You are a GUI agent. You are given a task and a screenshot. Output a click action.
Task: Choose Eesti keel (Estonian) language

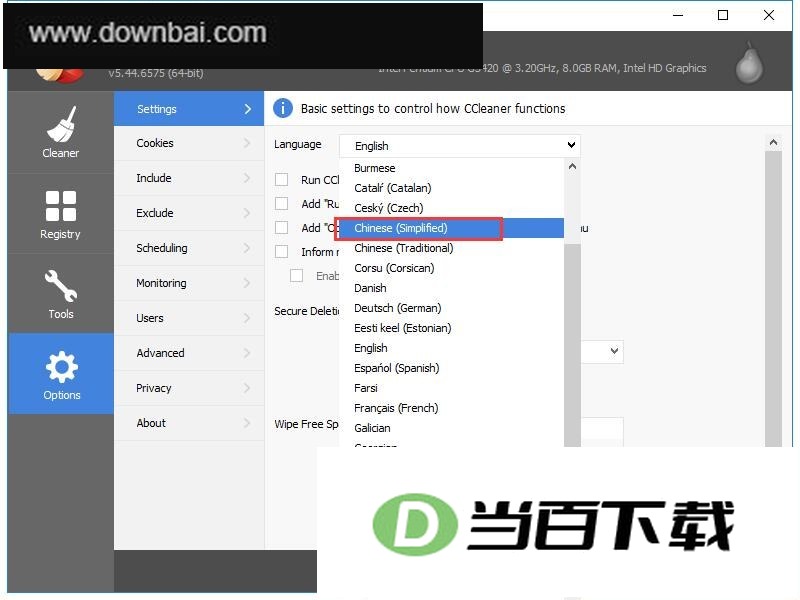pyautogui.click(x=452, y=328)
